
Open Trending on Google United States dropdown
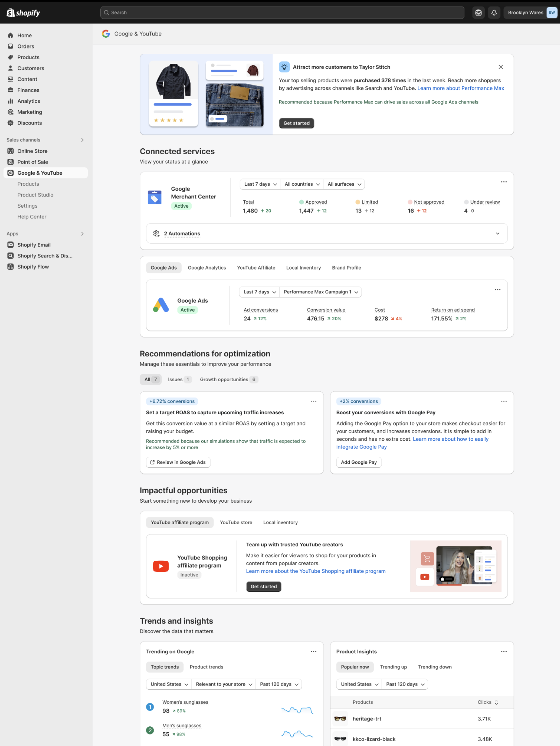click(169, 684)
